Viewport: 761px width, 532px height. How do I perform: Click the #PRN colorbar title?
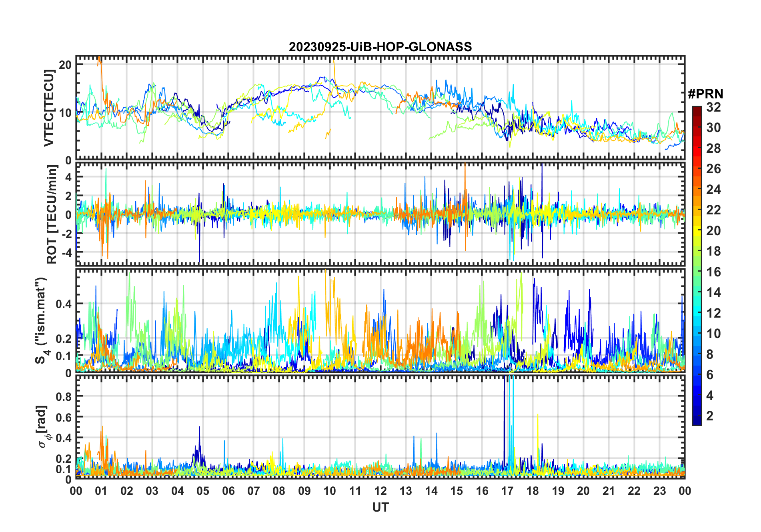705,94
